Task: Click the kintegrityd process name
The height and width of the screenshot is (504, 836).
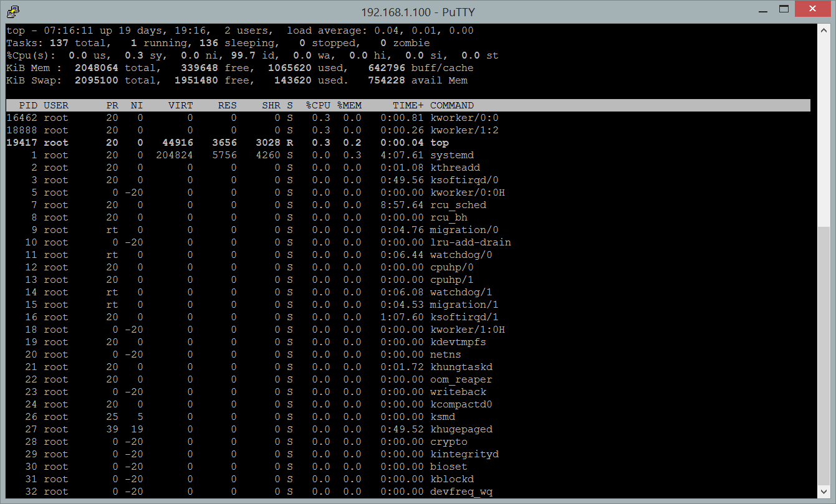Action: 464,454
